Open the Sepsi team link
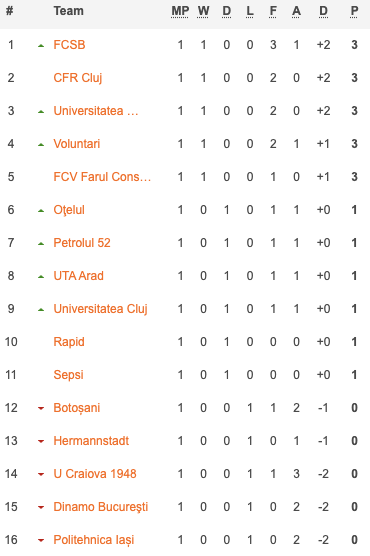 [x=68, y=375]
